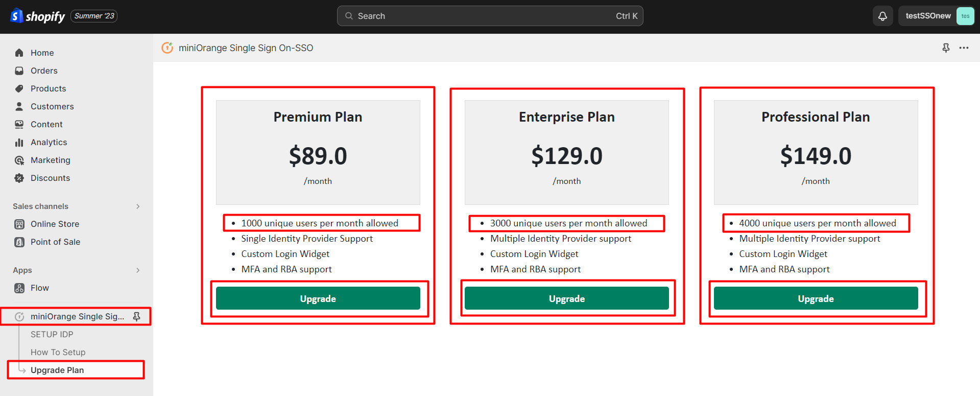Open How To Setup submenu item
Image resolution: width=980 pixels, height=396 pixels.
(58, 352)
